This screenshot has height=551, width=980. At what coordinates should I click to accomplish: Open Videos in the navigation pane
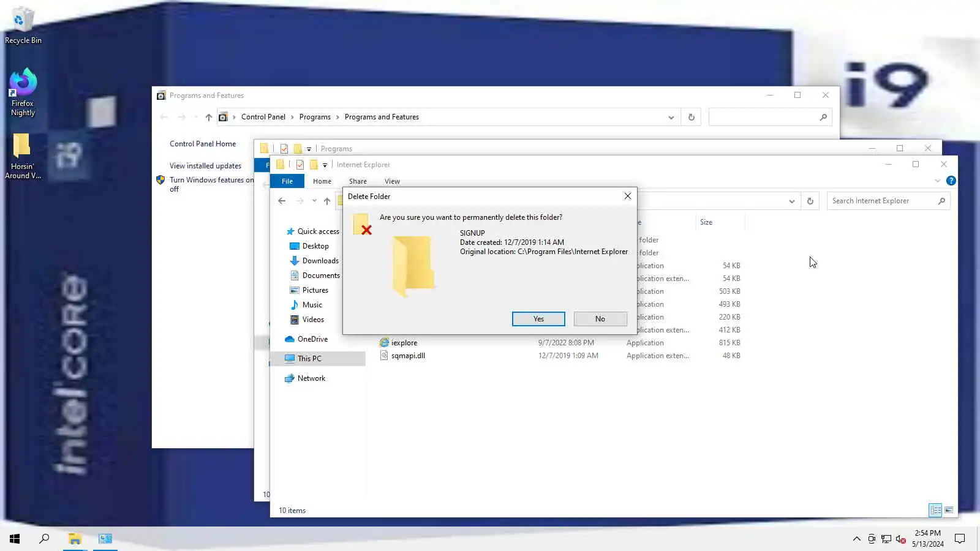pos(307,320)
